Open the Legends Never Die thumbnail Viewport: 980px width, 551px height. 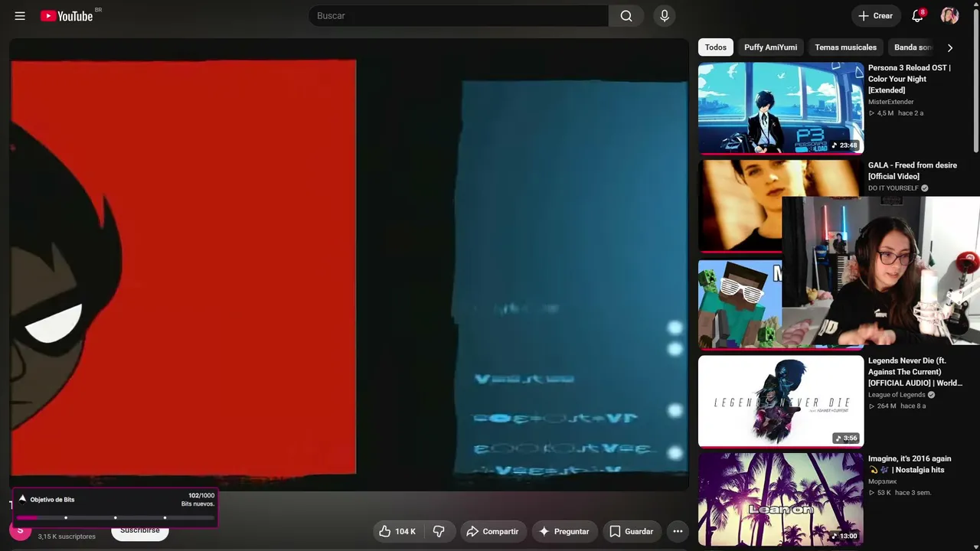(781, 401)
